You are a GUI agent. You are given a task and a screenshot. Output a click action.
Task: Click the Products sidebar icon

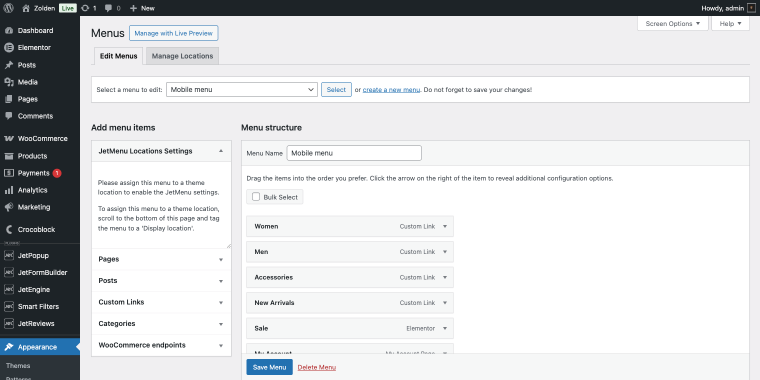click(9, 156)
